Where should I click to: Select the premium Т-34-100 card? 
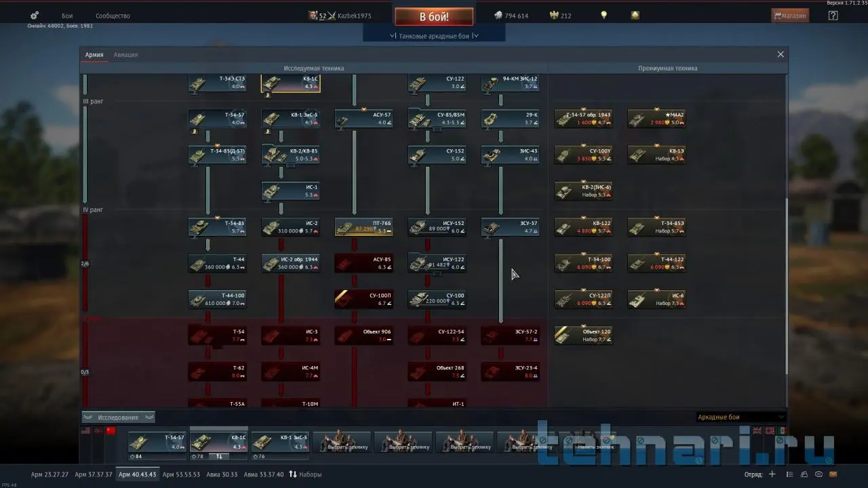tap(583, 263)
